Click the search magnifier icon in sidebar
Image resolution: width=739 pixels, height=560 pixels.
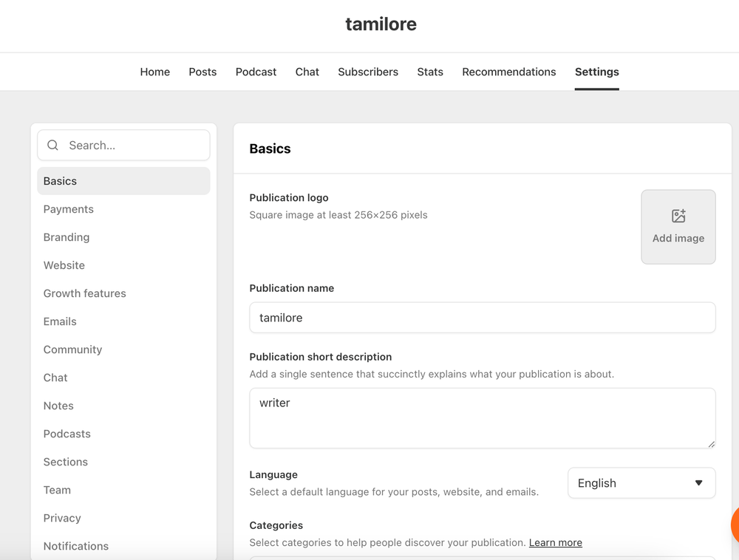(x=52, y=145)
